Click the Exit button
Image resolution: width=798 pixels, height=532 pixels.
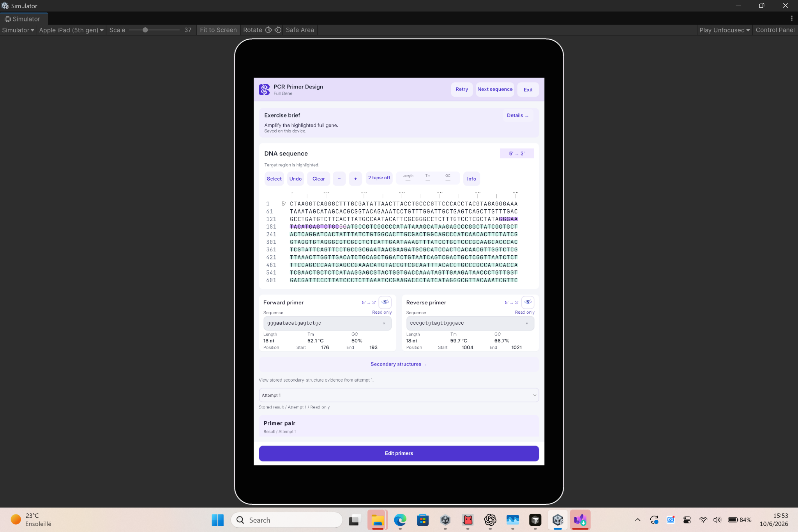pyautogui.click(x=528, y=90)
